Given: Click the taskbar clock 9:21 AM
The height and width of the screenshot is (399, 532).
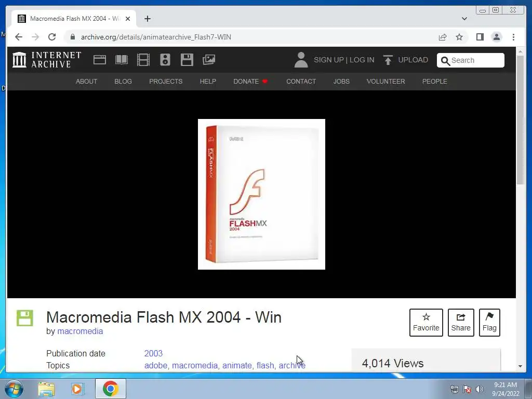Looking at the screenshot, I should click(506, 385).
